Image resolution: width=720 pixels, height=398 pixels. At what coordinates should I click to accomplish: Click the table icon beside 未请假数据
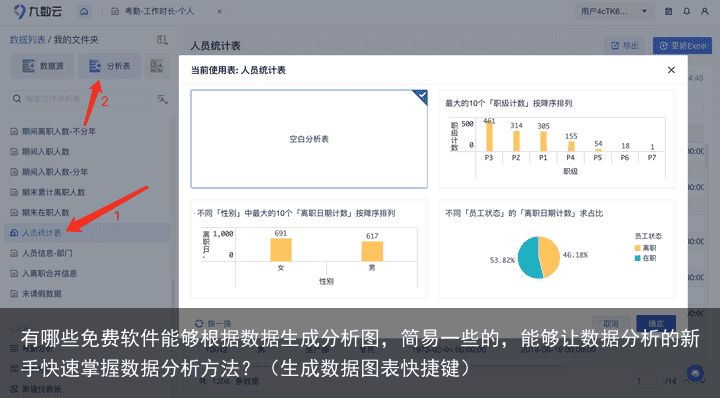click(14, 293)
